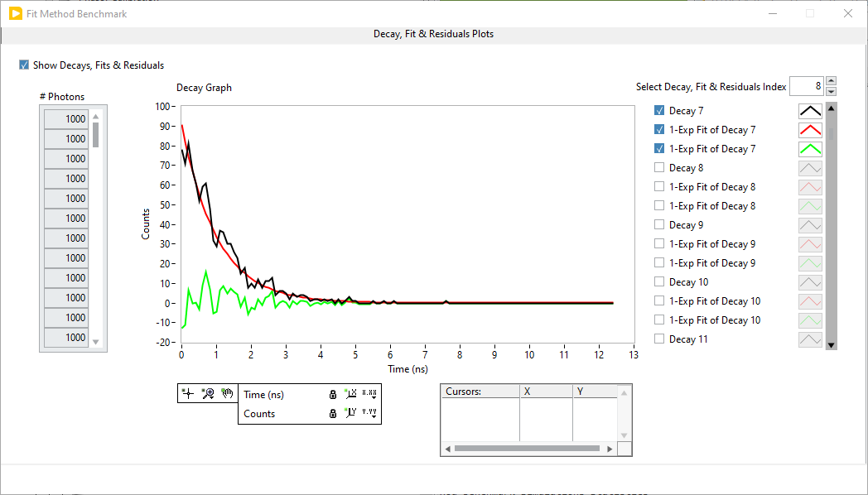This screenshot has height=495, width=868.
Task: Show the Decay 8 plot
Action: coord(658,167)
